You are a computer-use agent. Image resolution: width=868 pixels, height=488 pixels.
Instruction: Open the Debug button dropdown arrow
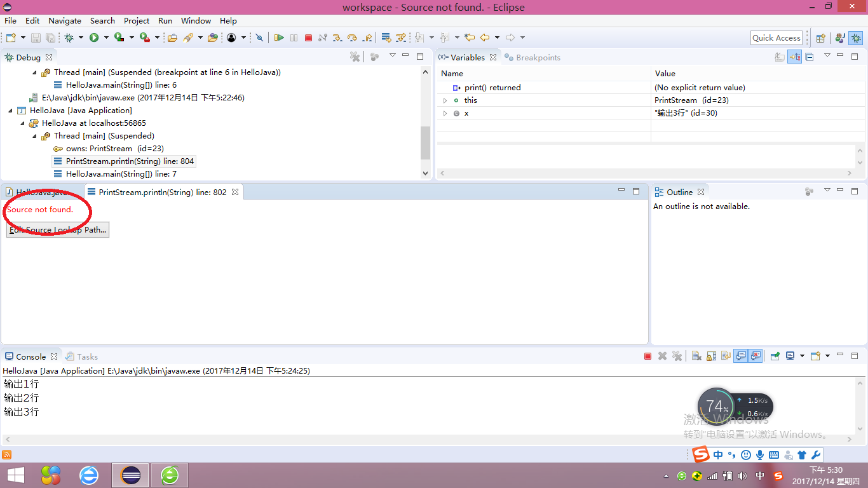[81, 37]
